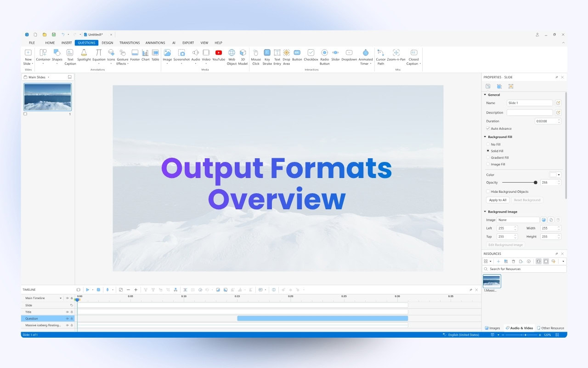Image resolution: width=588 pixels, height=368 pixels.
Task: Click the Search for Resources field
Action: click(524, 269)
